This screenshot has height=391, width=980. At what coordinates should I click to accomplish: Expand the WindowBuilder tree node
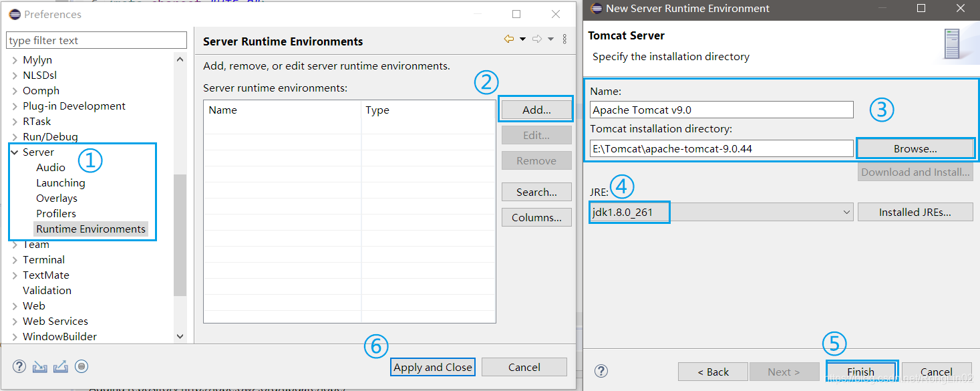tap(15, 337)
